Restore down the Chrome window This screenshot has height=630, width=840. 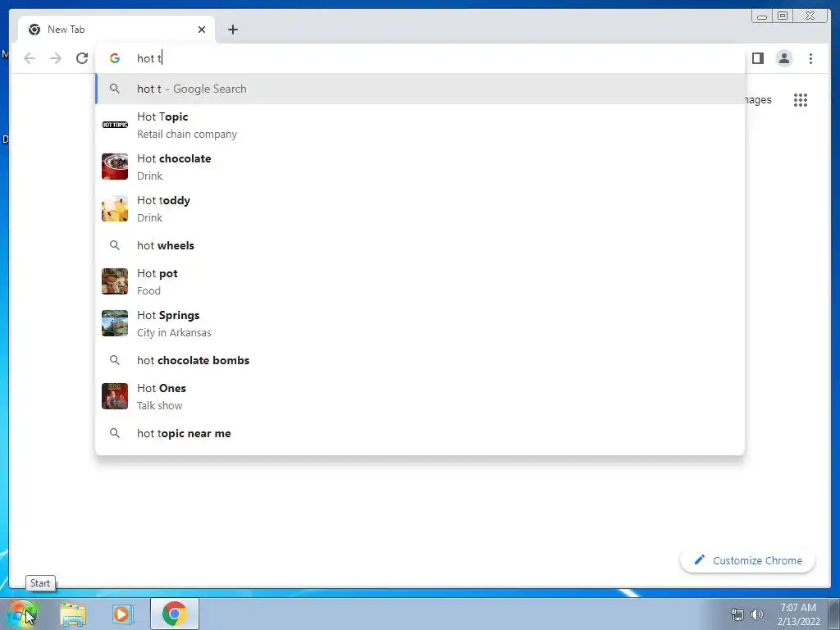pos(782,16)
